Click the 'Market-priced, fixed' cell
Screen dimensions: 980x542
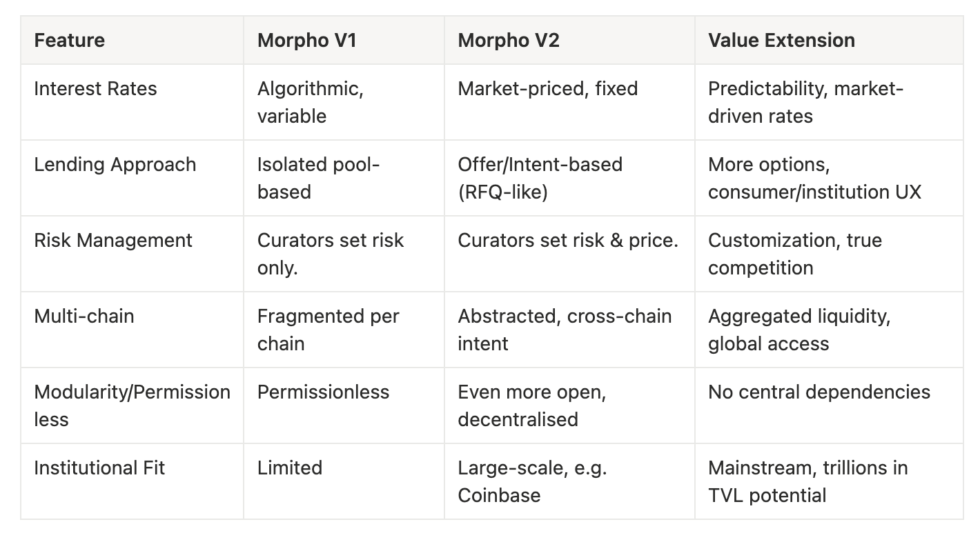point(547,88)
